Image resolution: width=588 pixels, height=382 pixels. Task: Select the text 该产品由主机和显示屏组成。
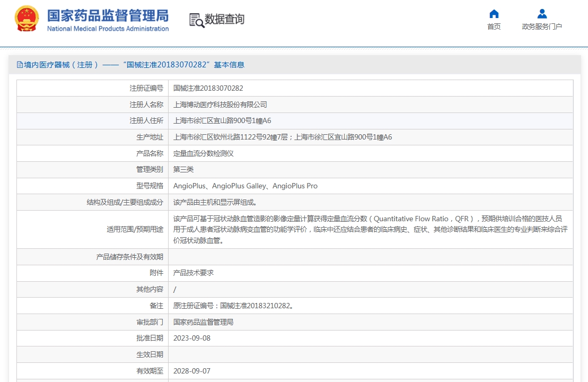tap(215, 202)
